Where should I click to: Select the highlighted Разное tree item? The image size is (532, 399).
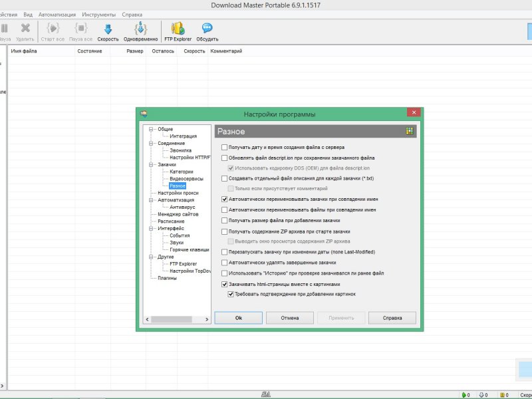(x=178, y=186)
